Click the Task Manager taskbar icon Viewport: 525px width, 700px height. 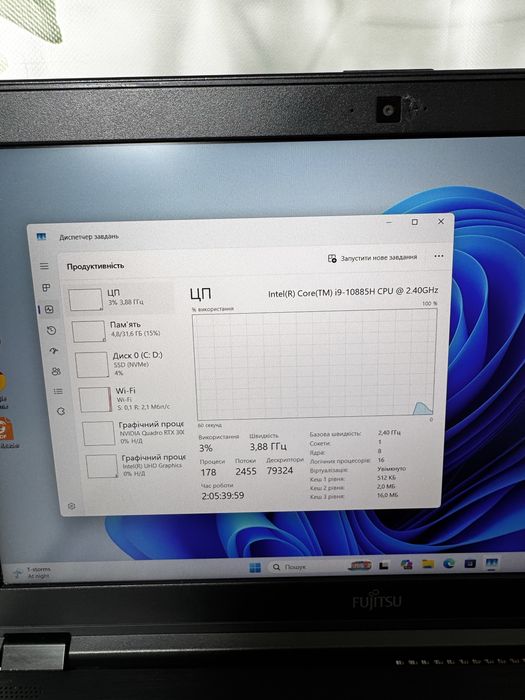pyautogui.click(x=491, y=563)
